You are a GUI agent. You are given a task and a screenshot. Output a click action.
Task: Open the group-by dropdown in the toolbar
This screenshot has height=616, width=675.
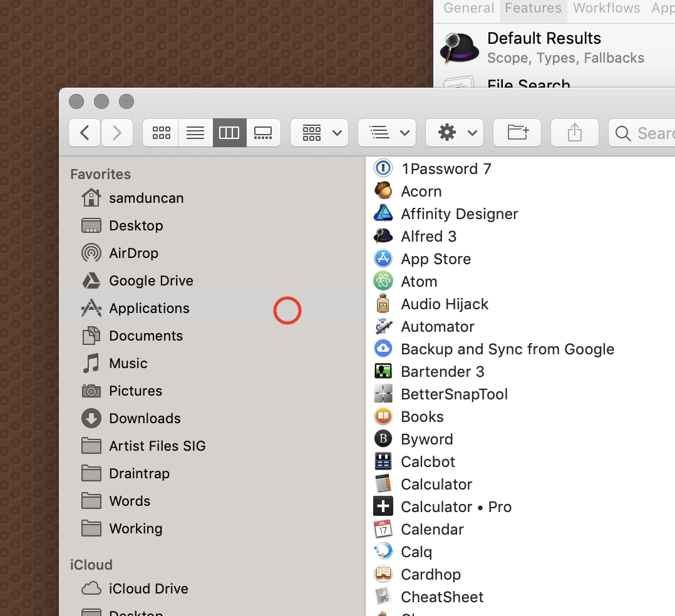tap(319, 133)
